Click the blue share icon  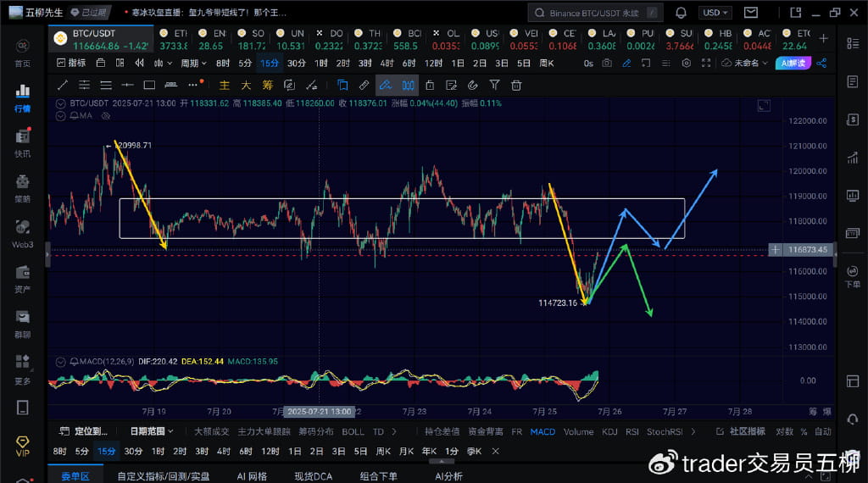point(821,63)
